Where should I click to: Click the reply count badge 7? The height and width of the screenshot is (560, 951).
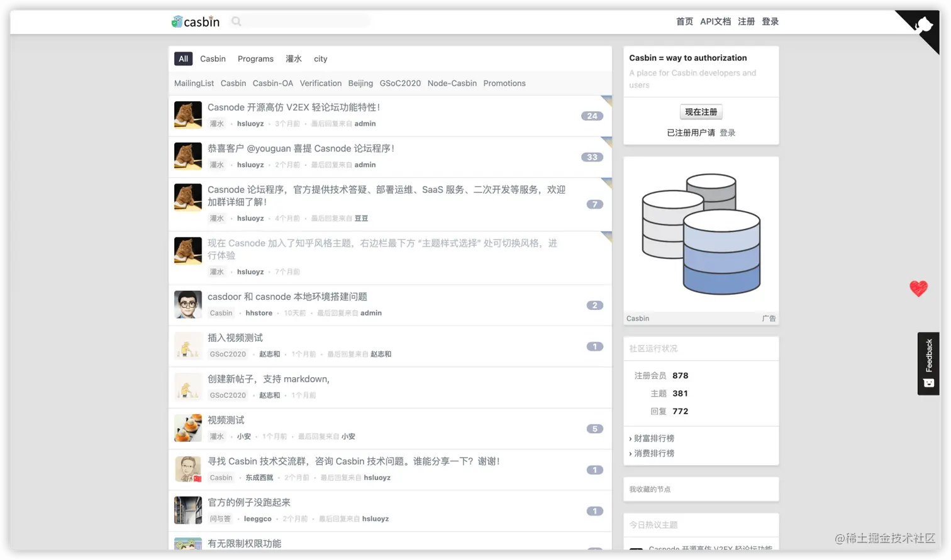(594, 204)
